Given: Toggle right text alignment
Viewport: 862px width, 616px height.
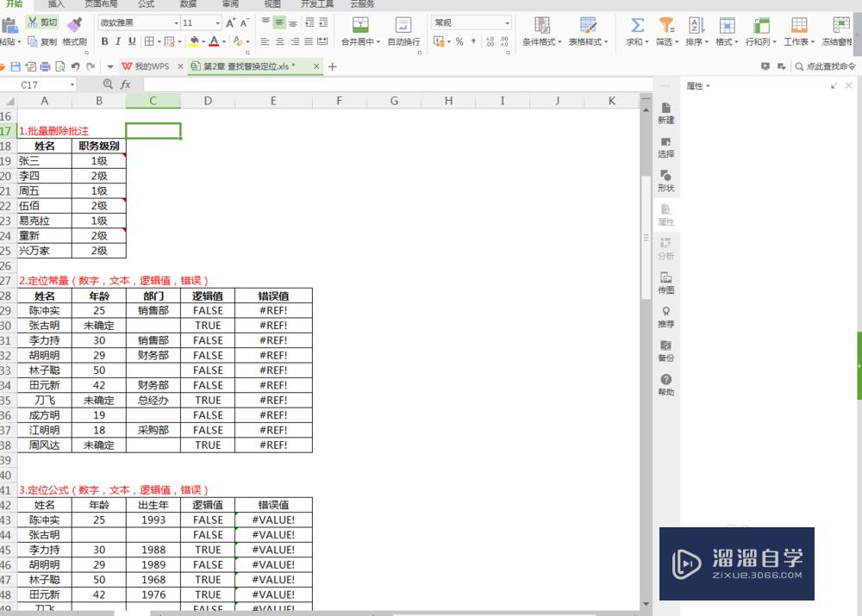Looking at the screenshot, I should coord(295,41).
